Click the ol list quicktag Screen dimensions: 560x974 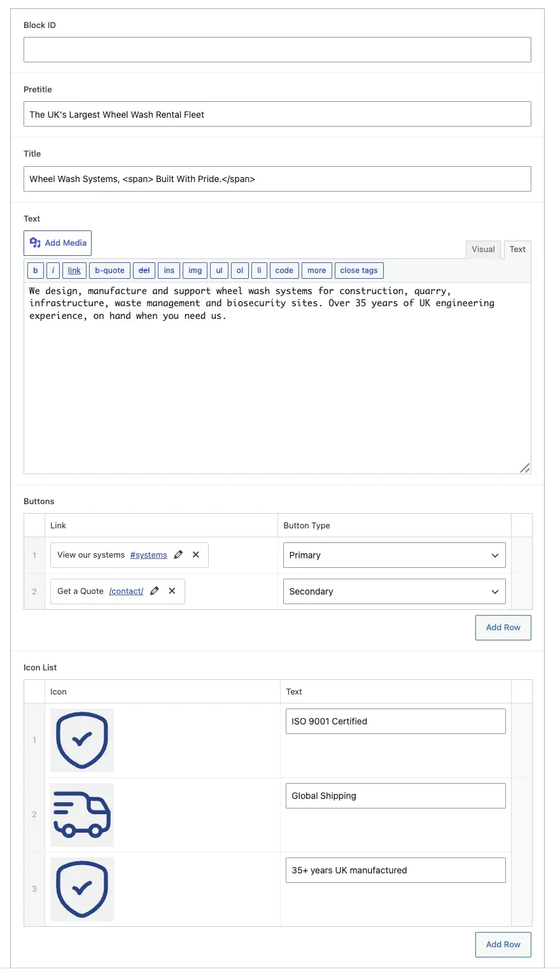240,271
